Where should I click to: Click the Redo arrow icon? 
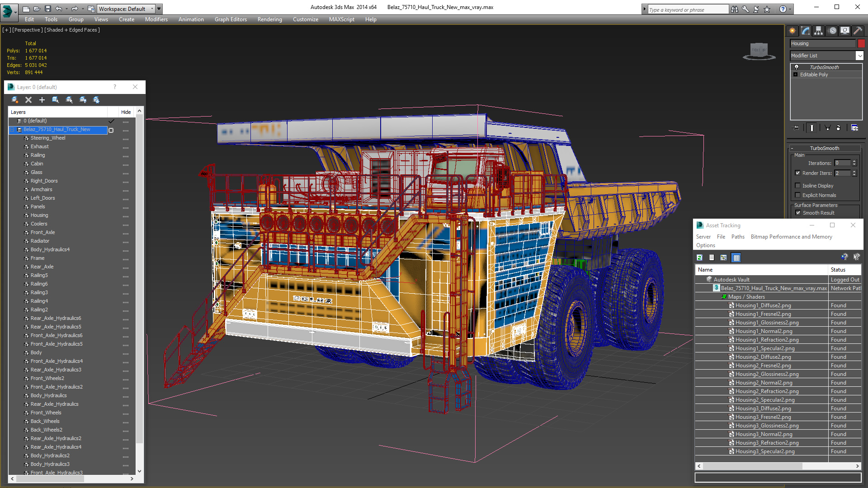75,9
